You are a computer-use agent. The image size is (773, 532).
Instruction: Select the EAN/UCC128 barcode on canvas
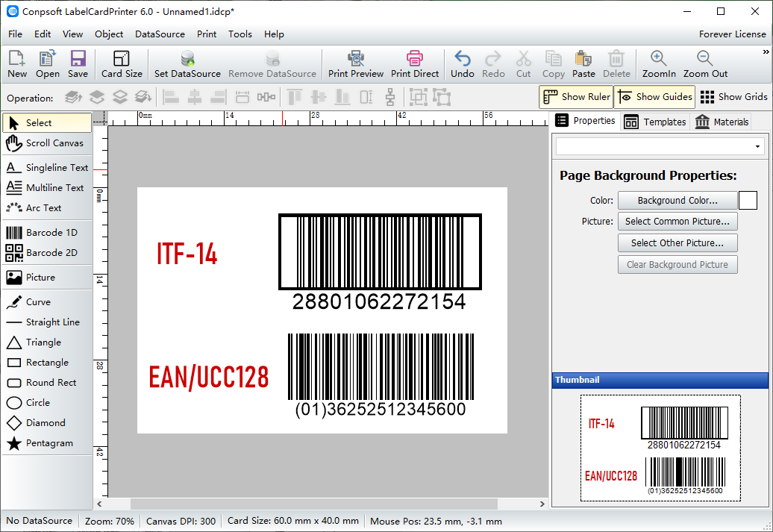(x=381, y=375)
